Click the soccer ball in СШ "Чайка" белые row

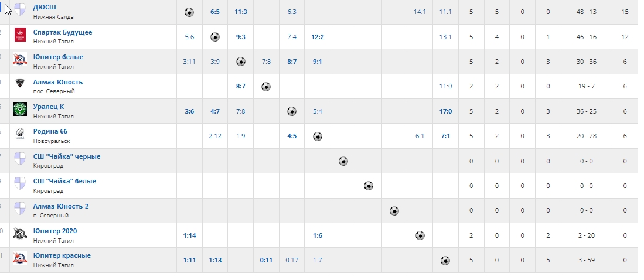tap(368, 186)
